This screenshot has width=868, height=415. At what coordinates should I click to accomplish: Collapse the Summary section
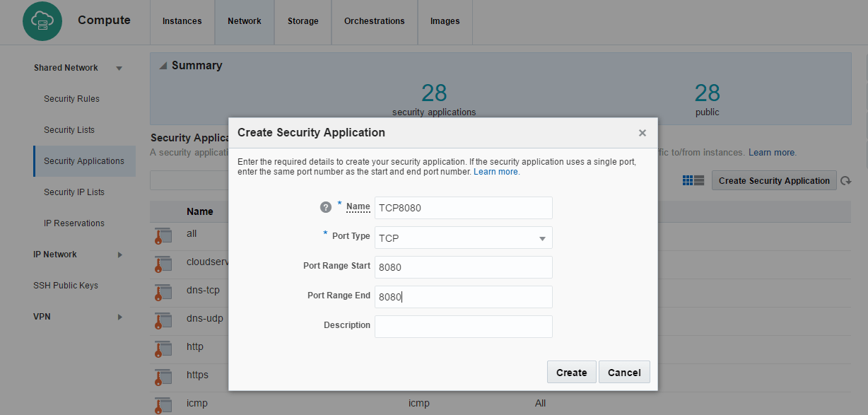163,65
